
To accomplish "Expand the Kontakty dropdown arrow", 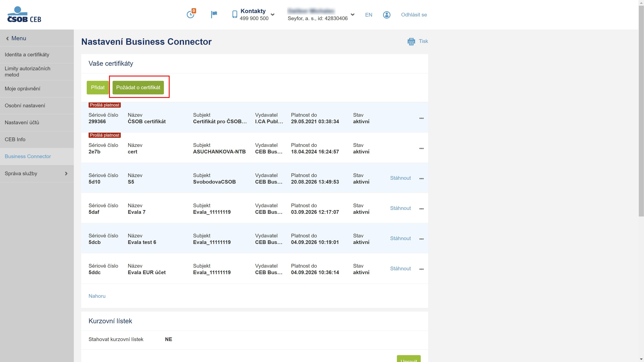I will pos(272,14).
